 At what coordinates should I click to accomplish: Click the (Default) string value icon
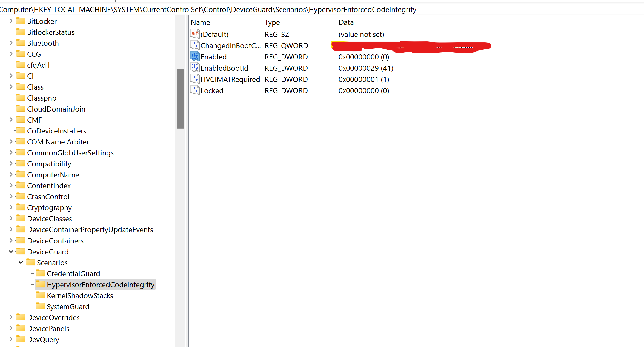click(x=195, y=34)
